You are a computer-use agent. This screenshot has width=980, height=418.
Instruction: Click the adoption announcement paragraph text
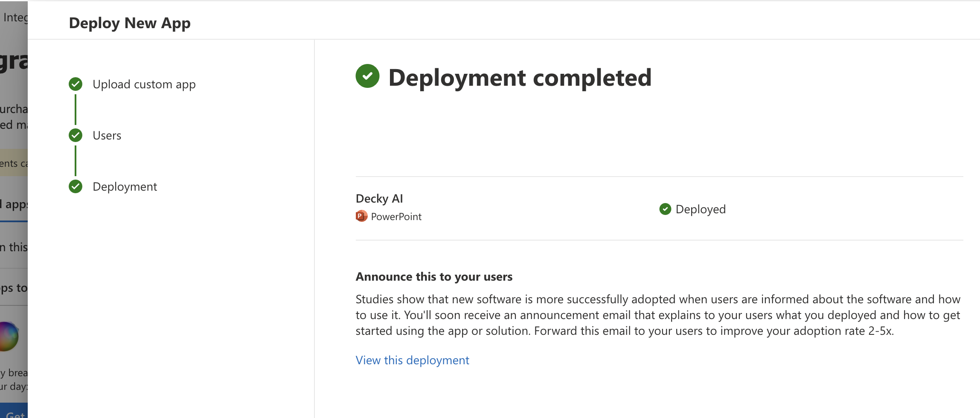[658, 315]
